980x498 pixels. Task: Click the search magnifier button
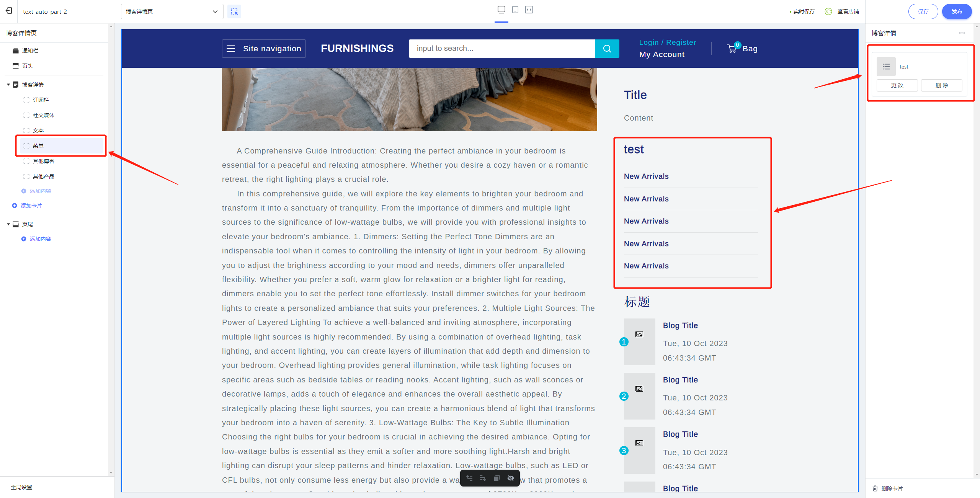pyautogui.click(x=607, y=49)
